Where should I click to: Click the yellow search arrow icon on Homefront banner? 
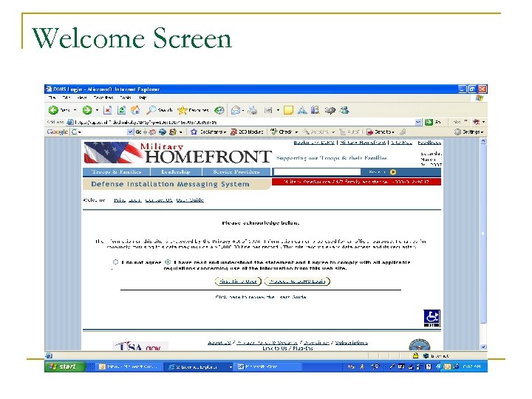[x=393, y=172]
